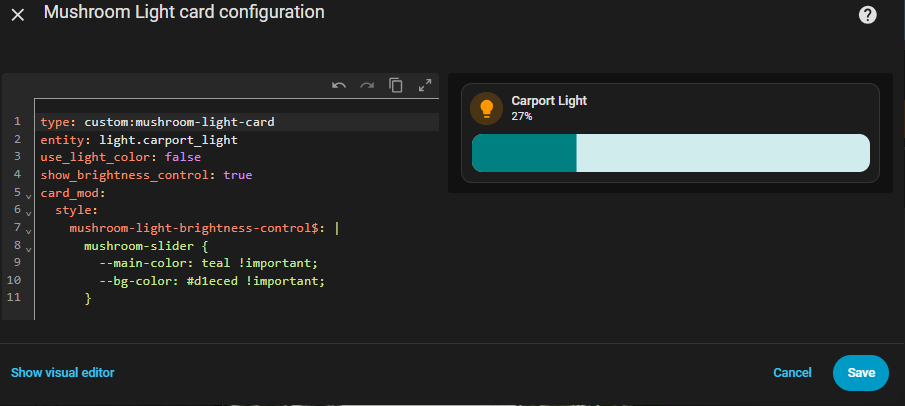This screenshot has width=905, height=406.
Task: Click the false value of use_light_color
Action: point(182,158)
